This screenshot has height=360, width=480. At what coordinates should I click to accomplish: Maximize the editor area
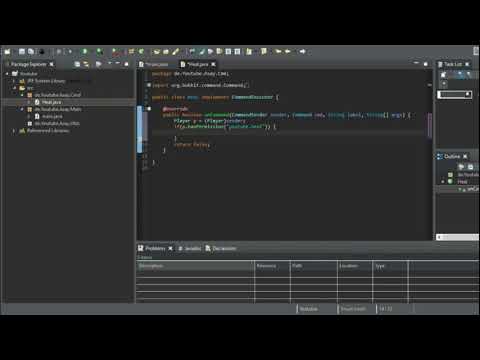point(425,64)
